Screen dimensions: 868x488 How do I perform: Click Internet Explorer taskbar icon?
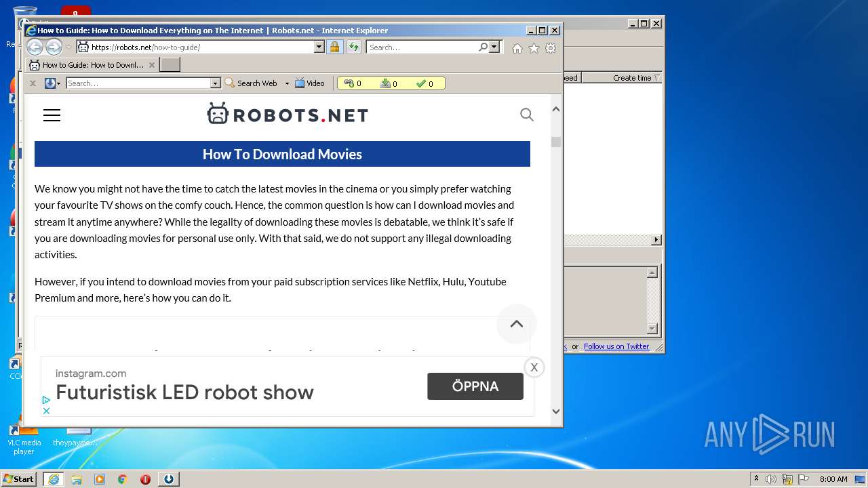[54, 479]
